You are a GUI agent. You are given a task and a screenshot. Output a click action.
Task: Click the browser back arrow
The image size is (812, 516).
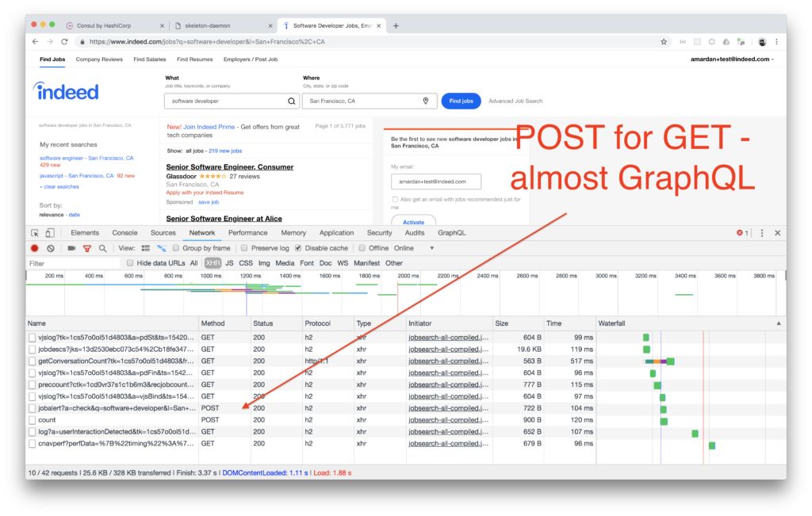(35, 42)
